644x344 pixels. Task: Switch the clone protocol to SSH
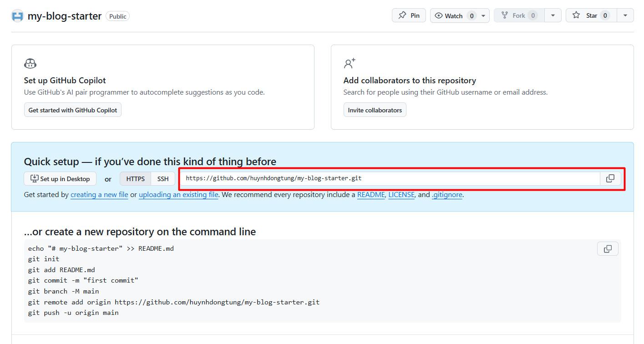click(162, 178)
